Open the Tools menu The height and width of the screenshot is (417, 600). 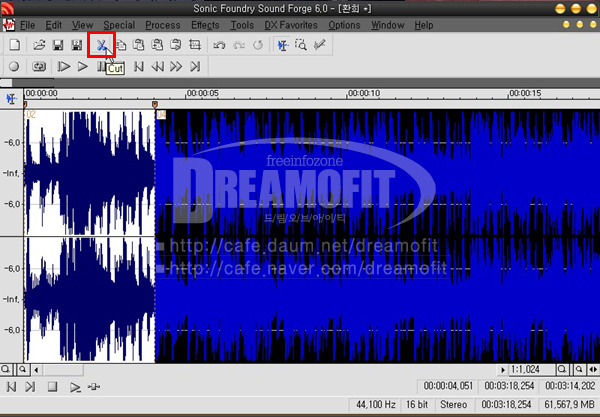[242, 25]
